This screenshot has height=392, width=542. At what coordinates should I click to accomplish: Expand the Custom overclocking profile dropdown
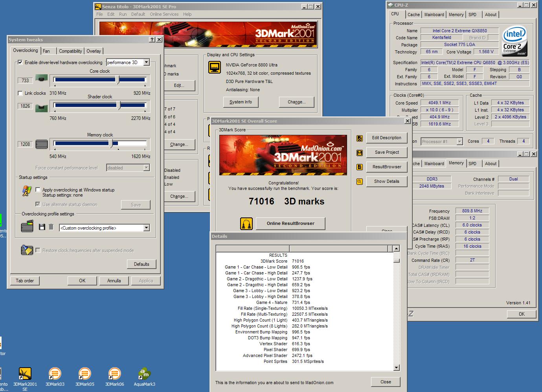click(146, 228)
